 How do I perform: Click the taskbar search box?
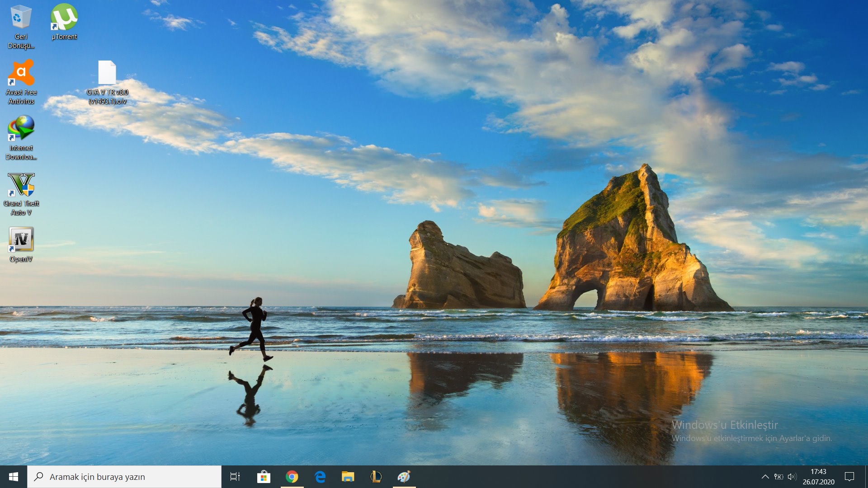(x=124, y=477)
